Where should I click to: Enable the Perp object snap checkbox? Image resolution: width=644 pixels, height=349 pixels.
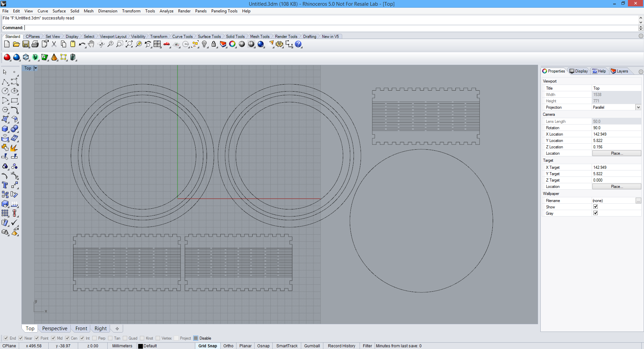pyautogui.click(x=95, y=338)
